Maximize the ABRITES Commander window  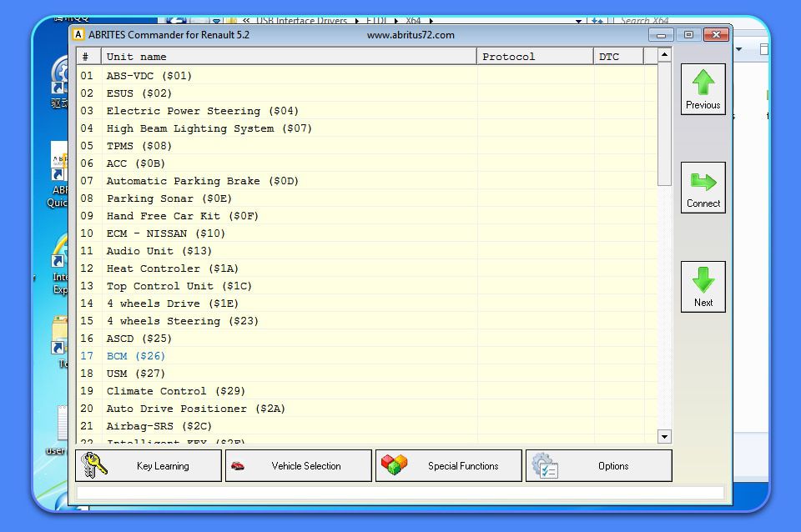688,35
